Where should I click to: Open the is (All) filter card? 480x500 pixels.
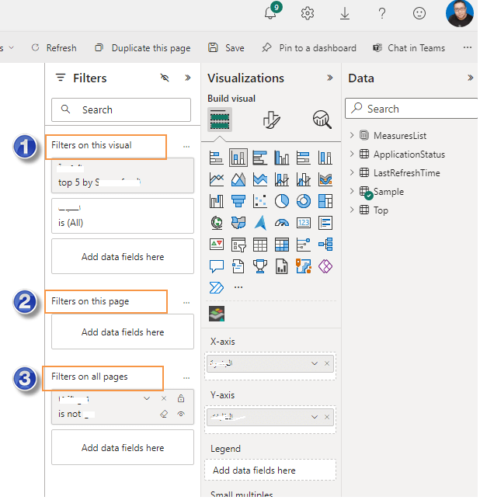pyautogui.click(x=122, y=216)
